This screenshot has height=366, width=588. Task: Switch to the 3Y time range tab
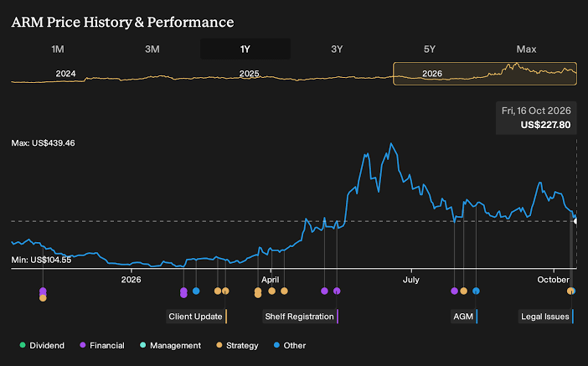click(337, 49)
